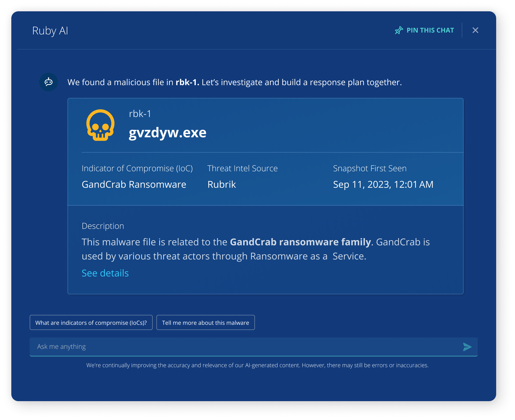The image size is (515, 420).
Task: Click the orange skull malware icon
Action: pyautogui.click(x=100, y=125)
